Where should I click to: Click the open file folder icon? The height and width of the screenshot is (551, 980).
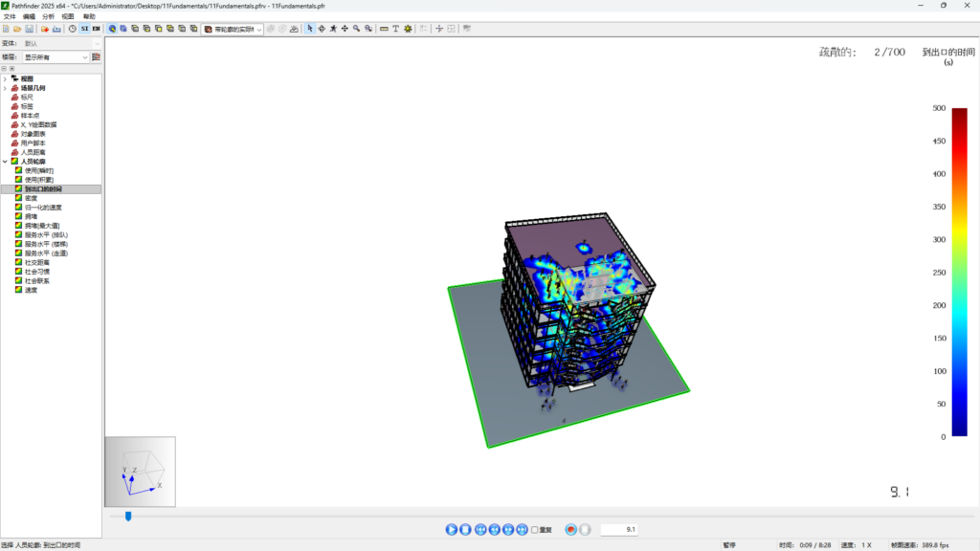(17, 29)
